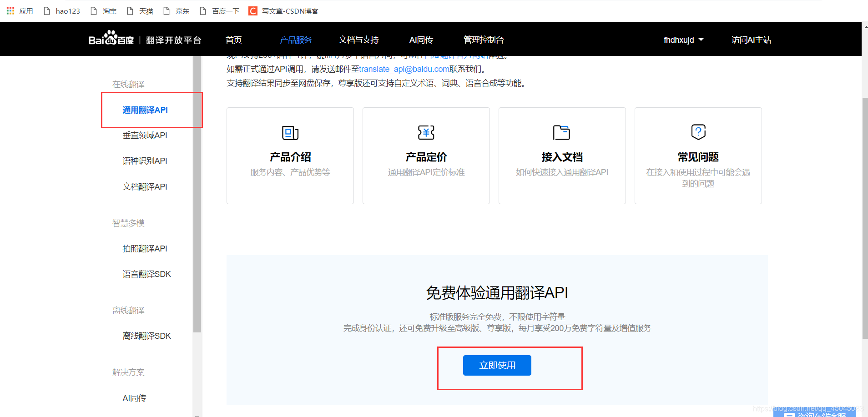The width and height of the screenshot is (868, 417).
Task: Click the 立即使用 button
Action: pos(497,365)
